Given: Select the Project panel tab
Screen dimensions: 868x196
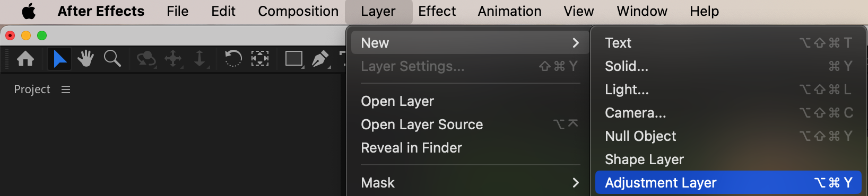Looking at the screenshot, I should [x=32, y=90].
